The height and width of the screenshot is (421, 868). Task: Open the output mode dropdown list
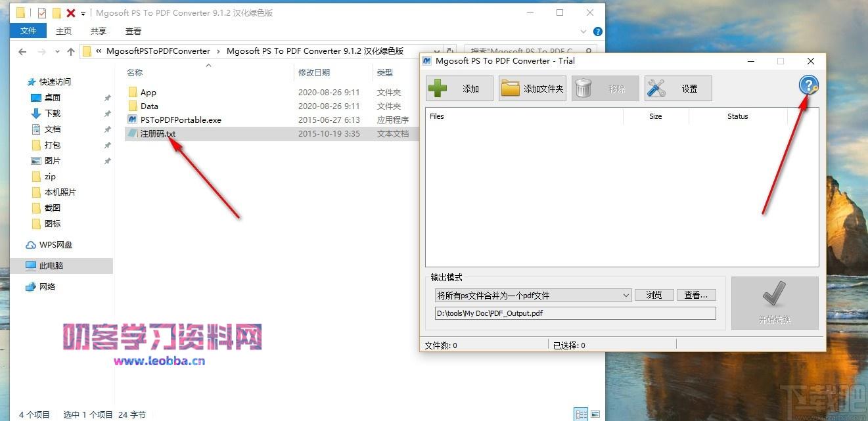[x=625, y=295]
